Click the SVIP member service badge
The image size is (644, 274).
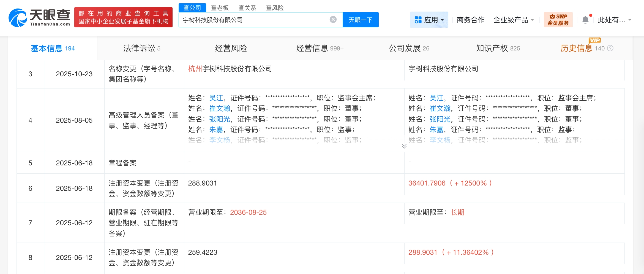click(558, 20)
